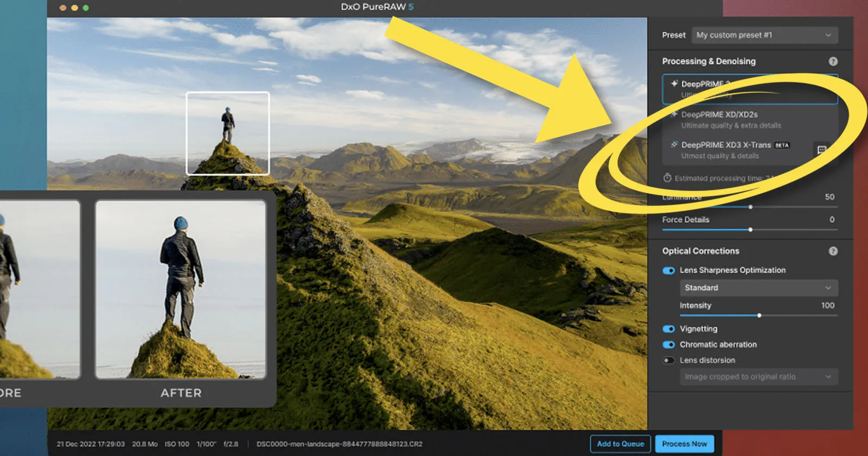Select DeepPRIME XD/XD2s processing option
The height and width of the screenshot is (456, 868).
(750, 120)
